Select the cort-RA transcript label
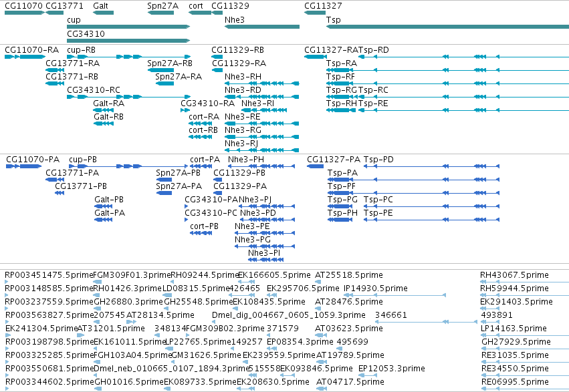 point(204,117)
